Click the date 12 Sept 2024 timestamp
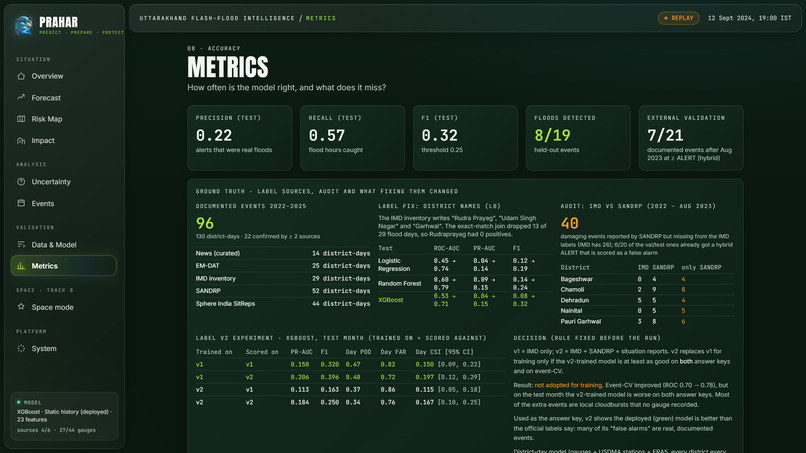 749,18
